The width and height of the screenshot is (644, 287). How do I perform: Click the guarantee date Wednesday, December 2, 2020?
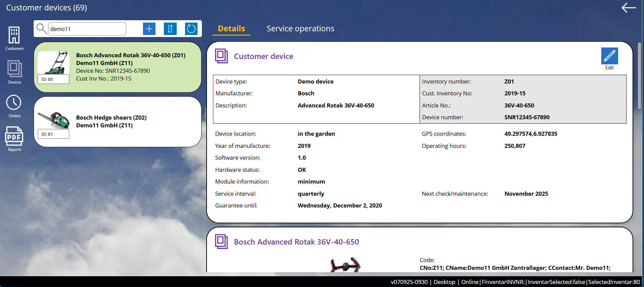point(340,205)
